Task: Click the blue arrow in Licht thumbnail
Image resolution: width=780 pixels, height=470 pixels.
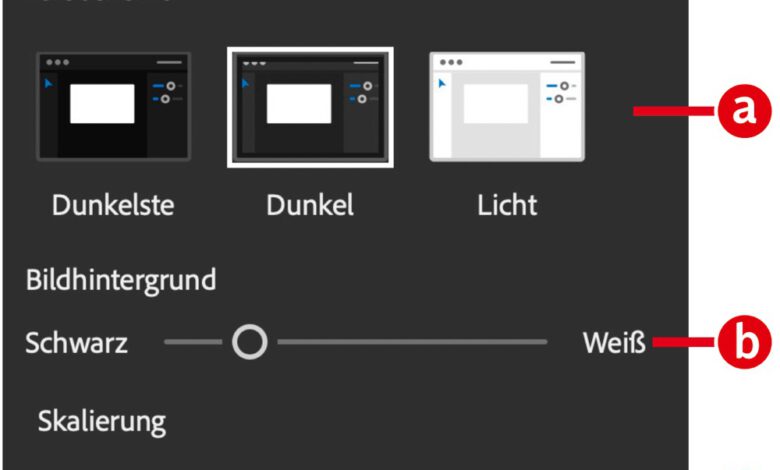Action: tap(440, 83)
